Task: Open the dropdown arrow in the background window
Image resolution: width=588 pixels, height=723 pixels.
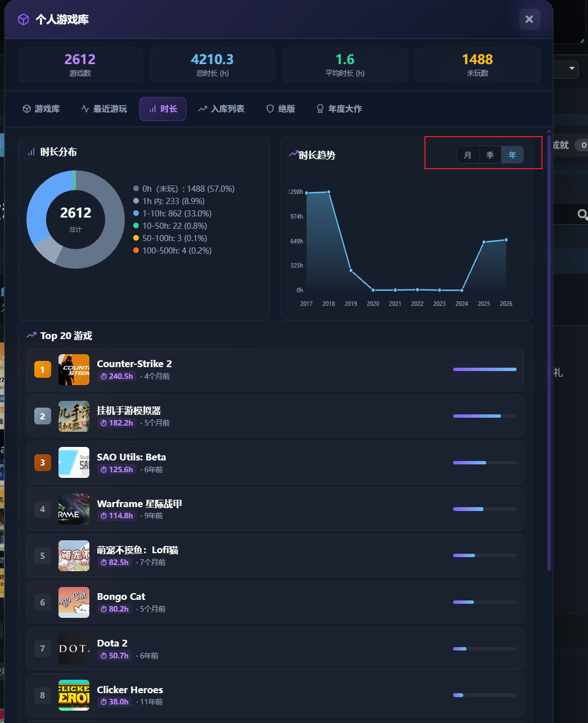Action: (572, 69)
